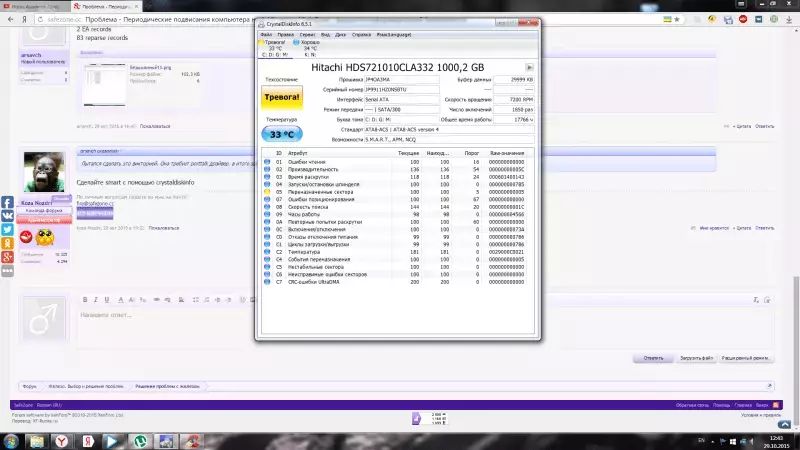Viewport: 800px width, 450px height.
Task: Click the Главная footer link
Action: coord(743,405)
